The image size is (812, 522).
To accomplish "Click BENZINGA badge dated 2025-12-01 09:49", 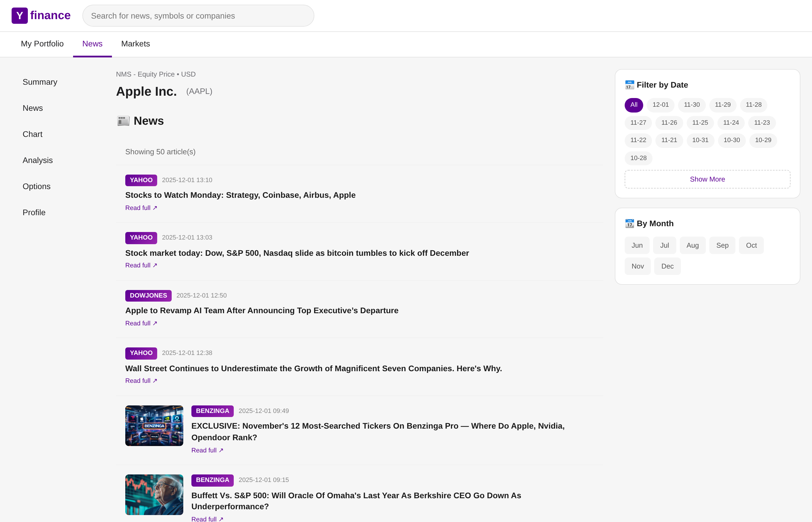I will [x=213, y=411].
